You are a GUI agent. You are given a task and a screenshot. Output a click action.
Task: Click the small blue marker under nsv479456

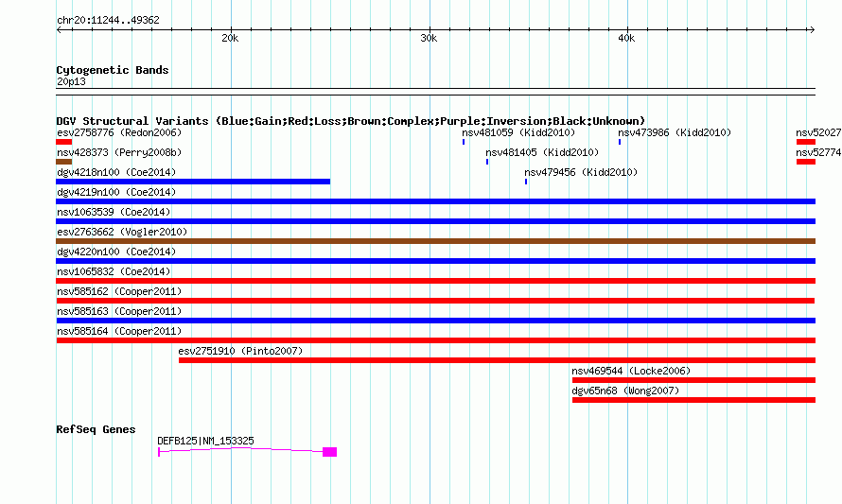(x=526, y=182)
